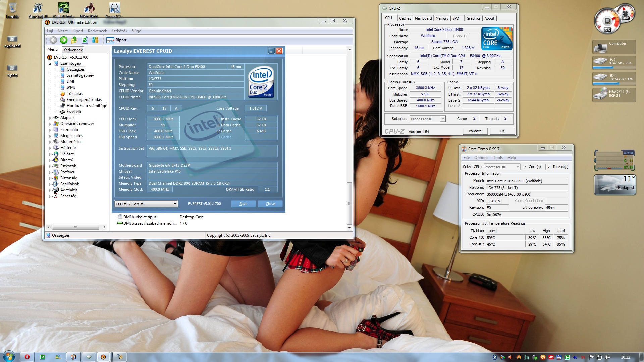Open the Riport toolbar button

click(x=116, y=40)
